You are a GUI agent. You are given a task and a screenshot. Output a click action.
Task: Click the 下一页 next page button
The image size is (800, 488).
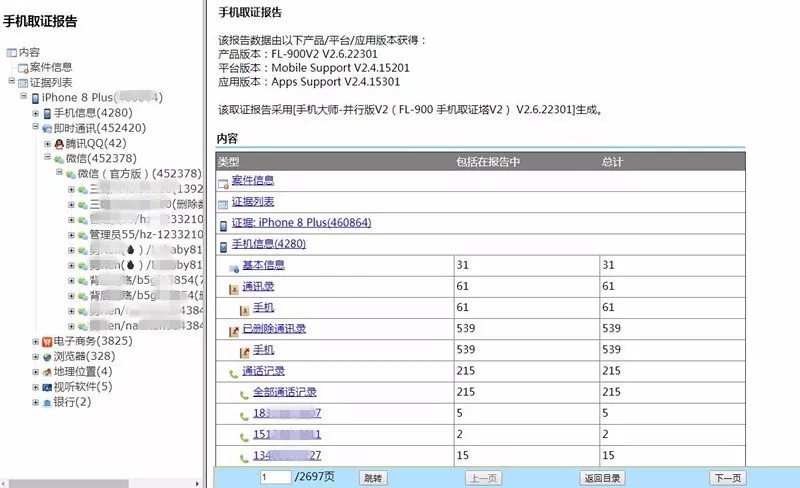728,478
